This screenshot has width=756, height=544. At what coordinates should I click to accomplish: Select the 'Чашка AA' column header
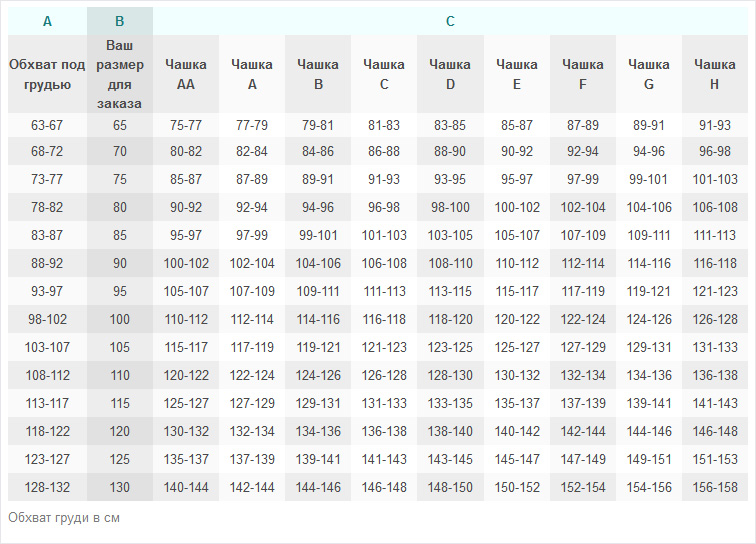point(186,74)
